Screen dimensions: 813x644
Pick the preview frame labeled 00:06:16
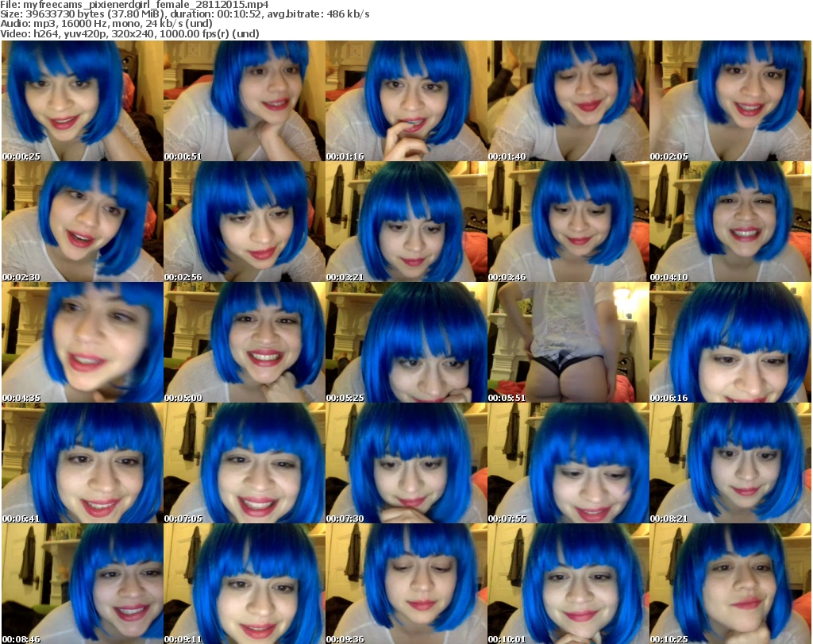(730, 342)
